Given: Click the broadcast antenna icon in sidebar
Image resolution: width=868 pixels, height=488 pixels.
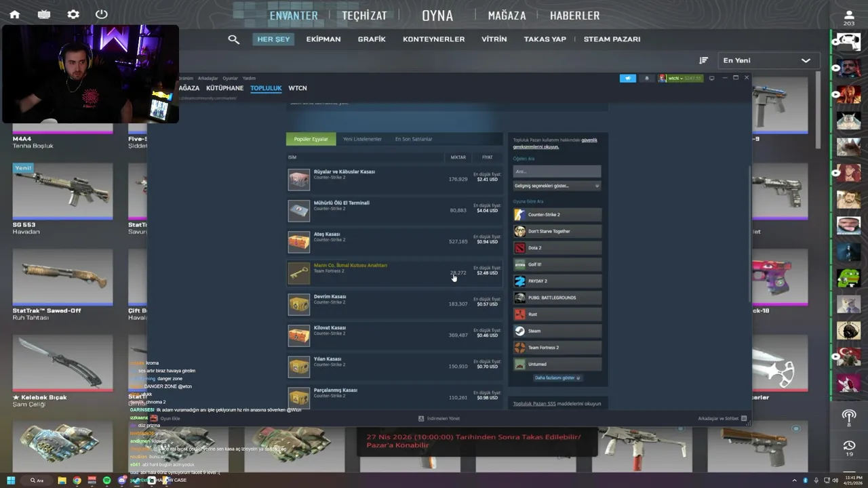Looking at the screenshot, I should (x=849, y=415).
